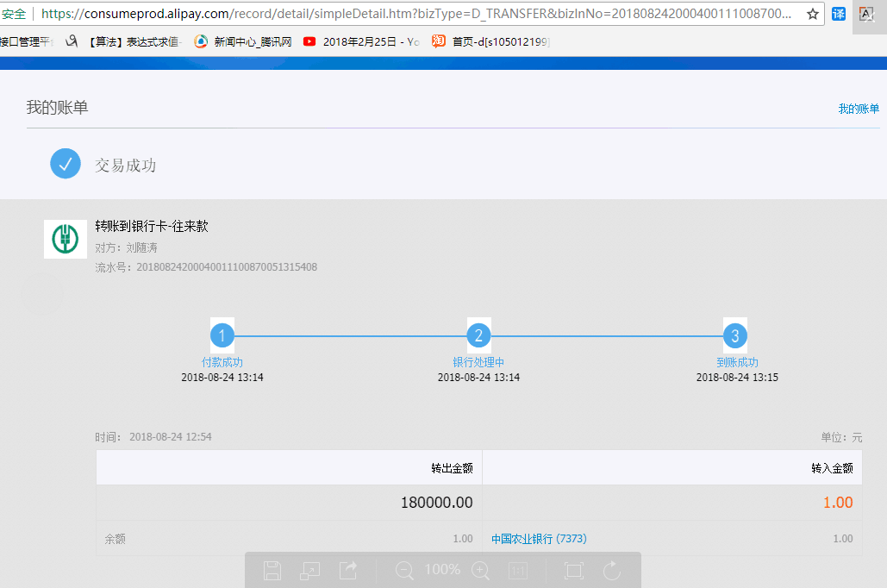
Task: Click the Agricultural Bank of China logo
Action: pyautogui.click(x=66, y=239)
